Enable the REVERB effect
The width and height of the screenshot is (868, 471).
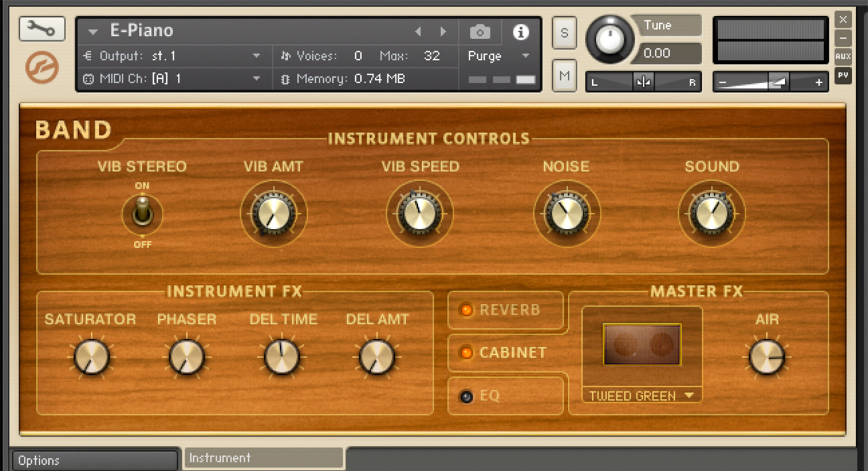(x=467, y=310)
